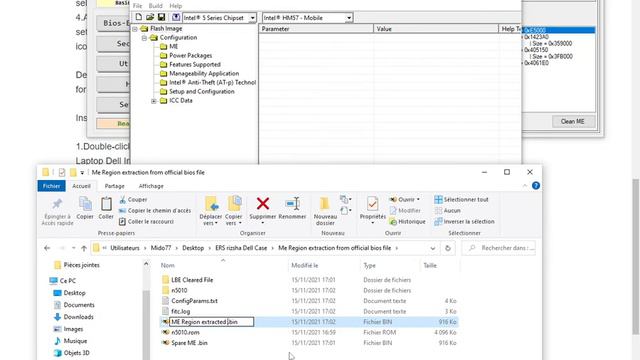
Task: Select the n5010.rom file
Action: (185, 333)
